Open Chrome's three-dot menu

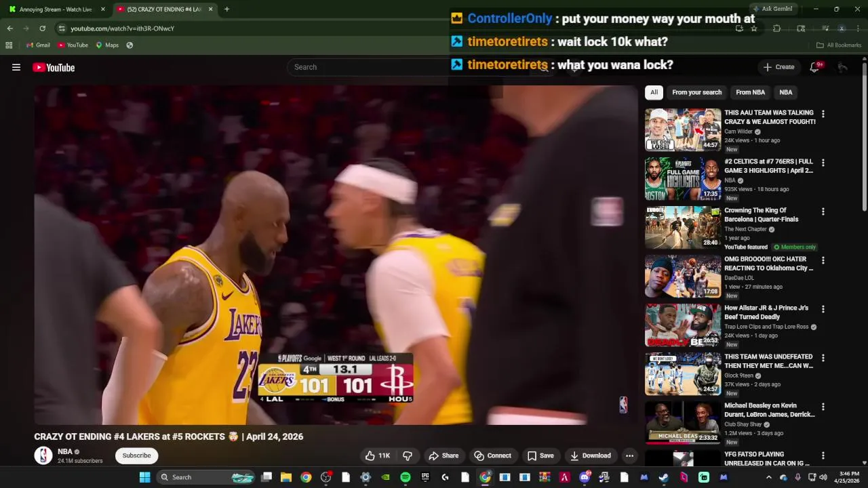[858, 28]
